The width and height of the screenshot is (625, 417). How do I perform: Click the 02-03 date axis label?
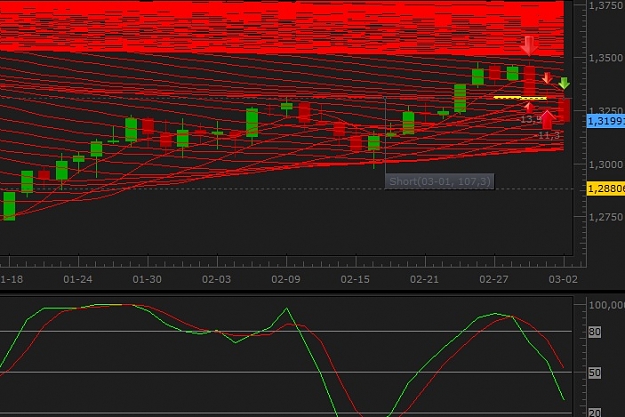pos(216,279)
